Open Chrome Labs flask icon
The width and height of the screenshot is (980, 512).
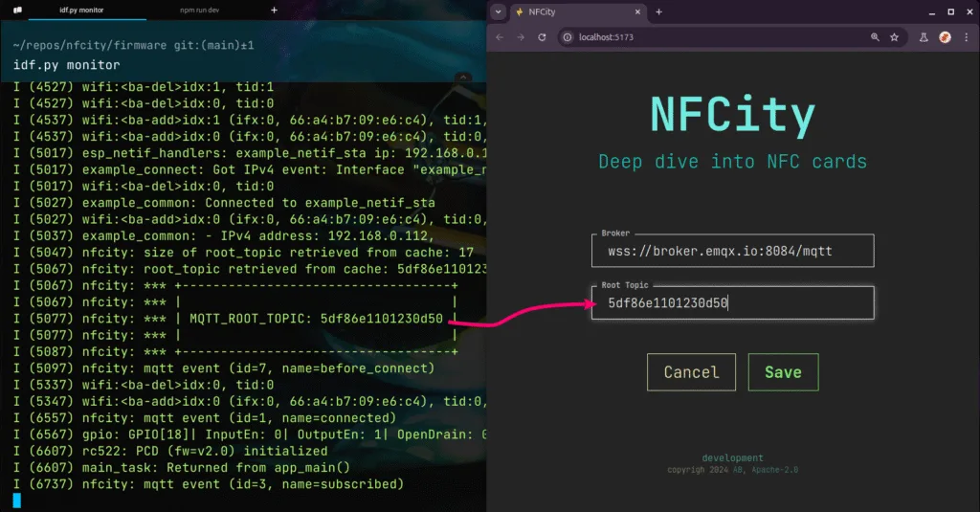point(924,37)
